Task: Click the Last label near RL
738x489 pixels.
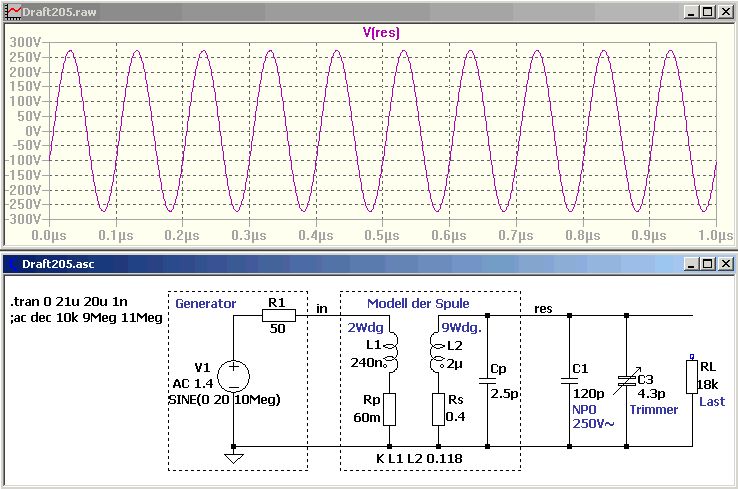Action: 712,401
